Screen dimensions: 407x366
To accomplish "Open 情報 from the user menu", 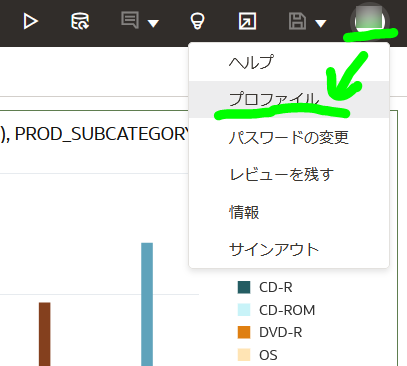I will coord(289,212).
